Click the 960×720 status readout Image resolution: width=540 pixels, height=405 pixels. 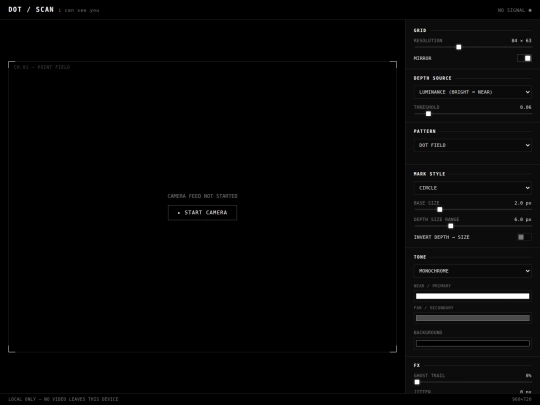coord(522,399)
